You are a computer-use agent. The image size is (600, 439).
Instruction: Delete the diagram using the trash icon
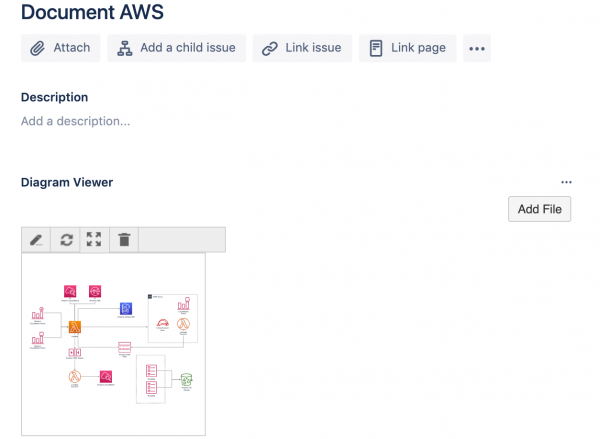pos(124,240)
